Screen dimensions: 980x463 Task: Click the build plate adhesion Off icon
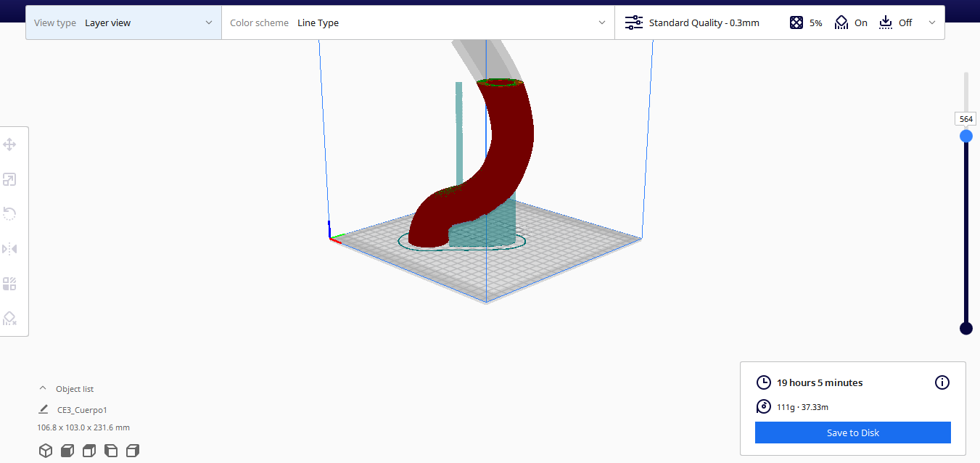[x=886, y=22]
